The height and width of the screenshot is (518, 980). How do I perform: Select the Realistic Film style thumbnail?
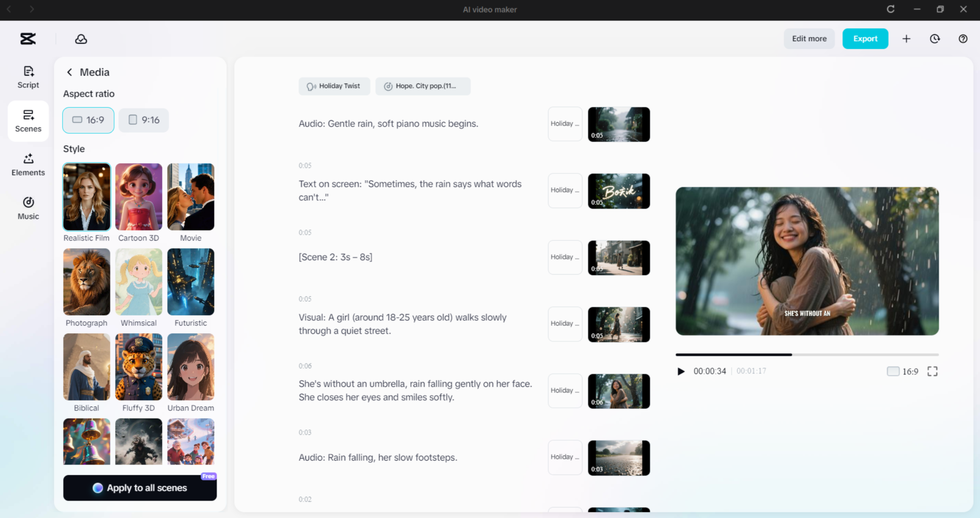pos(86,197)
